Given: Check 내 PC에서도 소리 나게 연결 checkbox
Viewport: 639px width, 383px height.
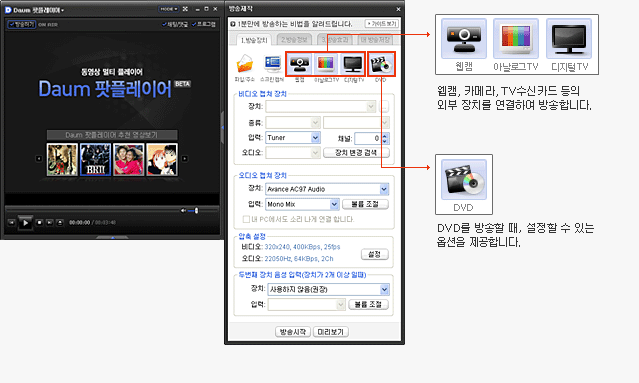Looking at the screenshot, I should click(x=246, y=219).
